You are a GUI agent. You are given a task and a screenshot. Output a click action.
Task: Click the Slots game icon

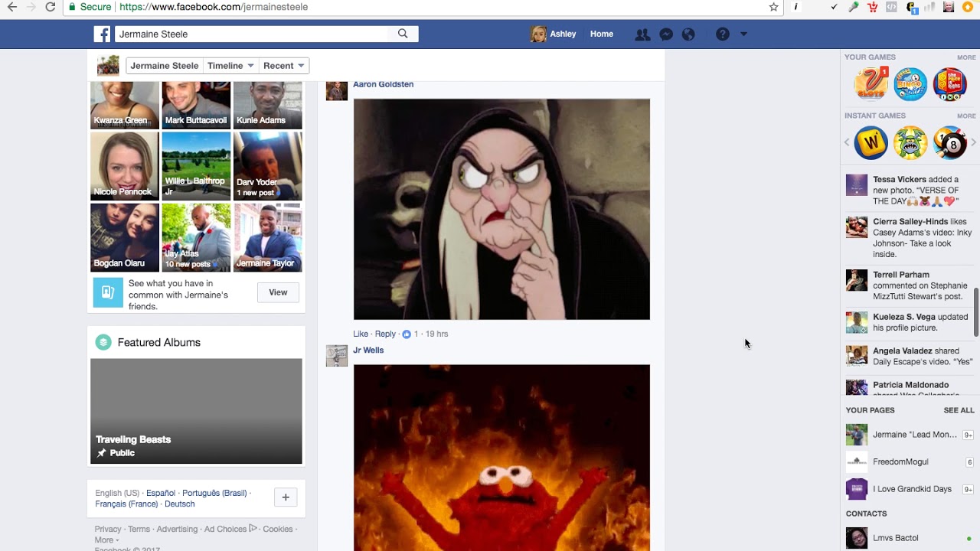(871, 84)
